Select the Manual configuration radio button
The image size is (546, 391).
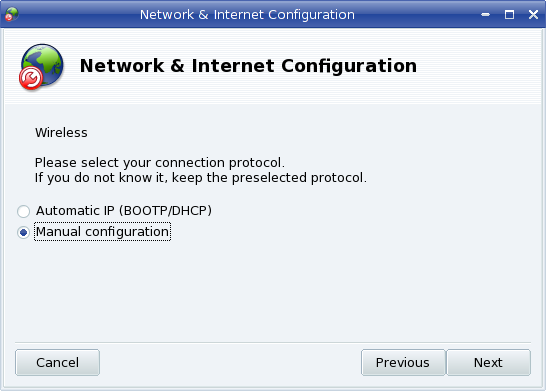[x=23, y=232]
